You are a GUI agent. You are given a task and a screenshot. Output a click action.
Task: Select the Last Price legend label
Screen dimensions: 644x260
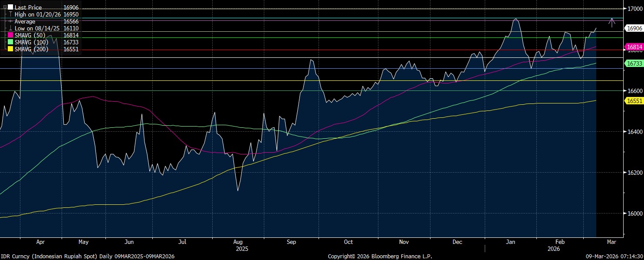[28, 7]
